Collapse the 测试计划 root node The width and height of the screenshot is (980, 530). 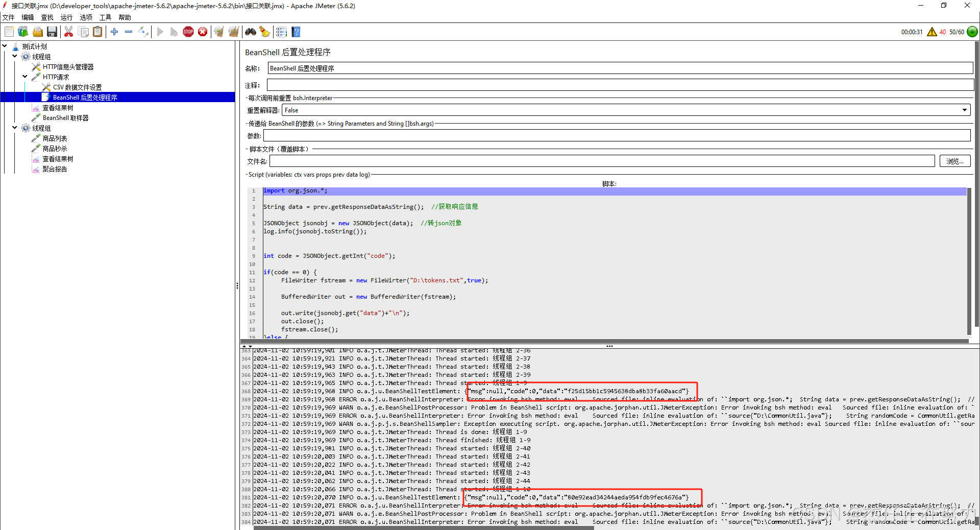pos(5,46)
